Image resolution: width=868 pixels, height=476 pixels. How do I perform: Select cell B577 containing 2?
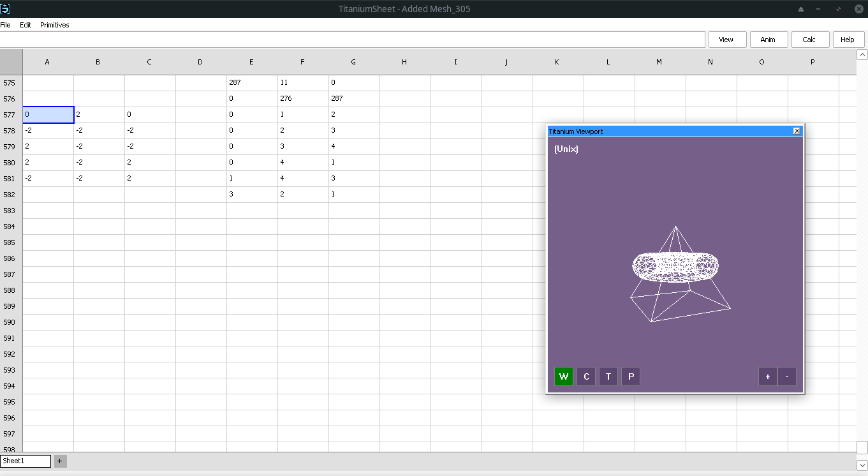pyautogui.click(x=99, y=115)
